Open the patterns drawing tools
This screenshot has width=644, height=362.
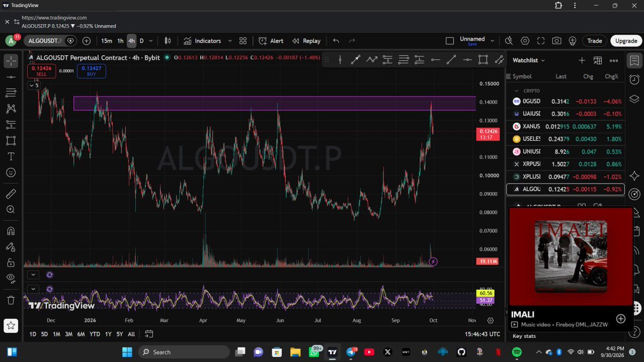point(11,109)
